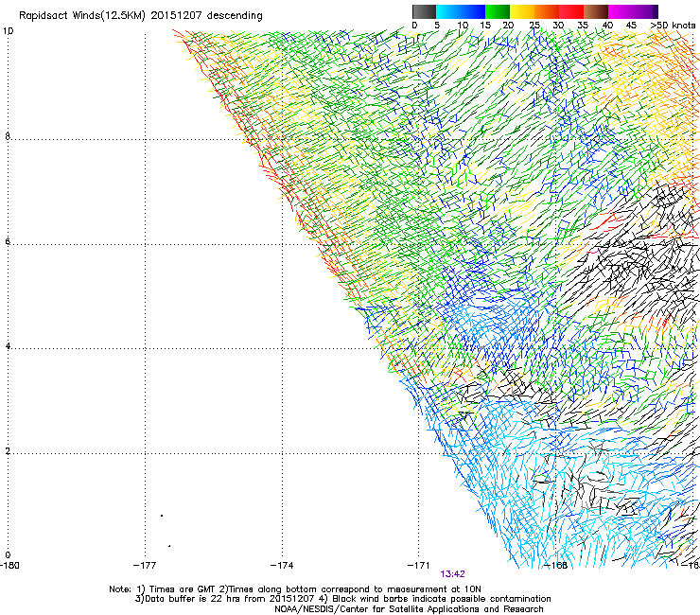The width and height of the screenshot is (700, 615).
Task: Click the longitude axis label '-177'
Action: point(145,566)
